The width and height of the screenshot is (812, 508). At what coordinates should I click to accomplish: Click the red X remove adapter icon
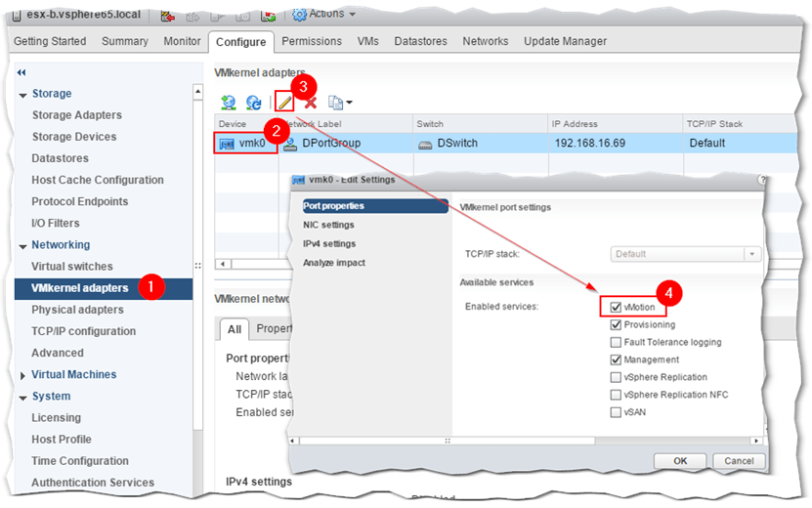click(x=311, y=103)
